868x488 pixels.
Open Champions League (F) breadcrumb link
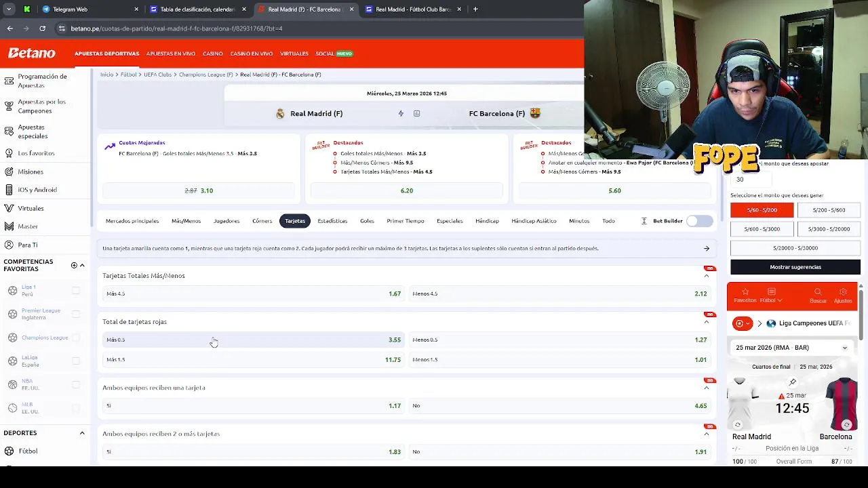pos(205,75)
